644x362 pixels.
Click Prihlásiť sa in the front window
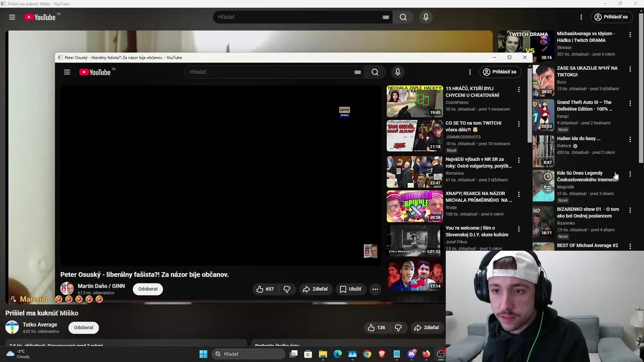coord(499,72)
